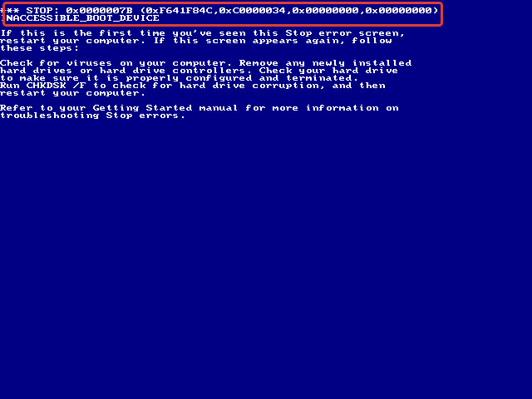Click the first parameter 0xF641F84C

click(x=180, y=11)
